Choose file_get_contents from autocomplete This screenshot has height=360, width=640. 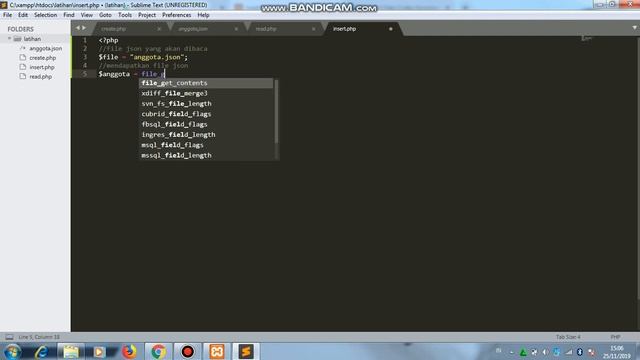(x=206, y=83)
